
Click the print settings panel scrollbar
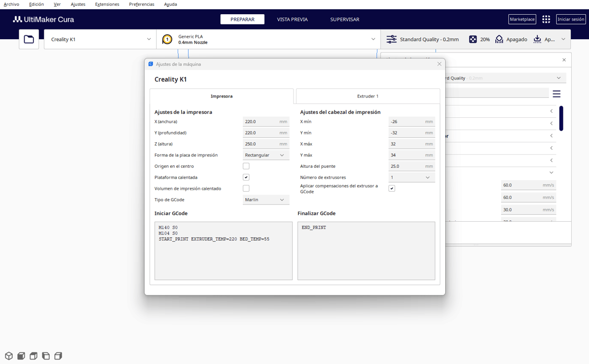pyautogui.click(x=562, y=118)
